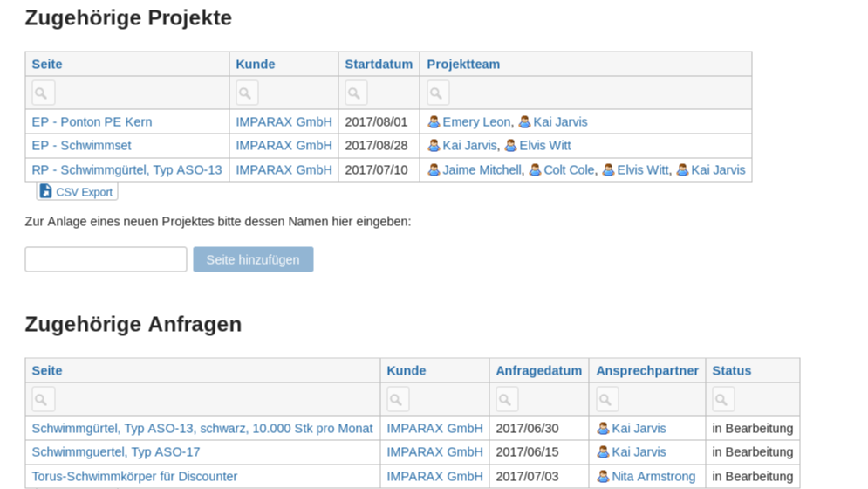This screenshot has width=868, height=489.
Task: Open Elvis Witt in RP - Schwimmgürtel row
Action: [x=643, y=170]
